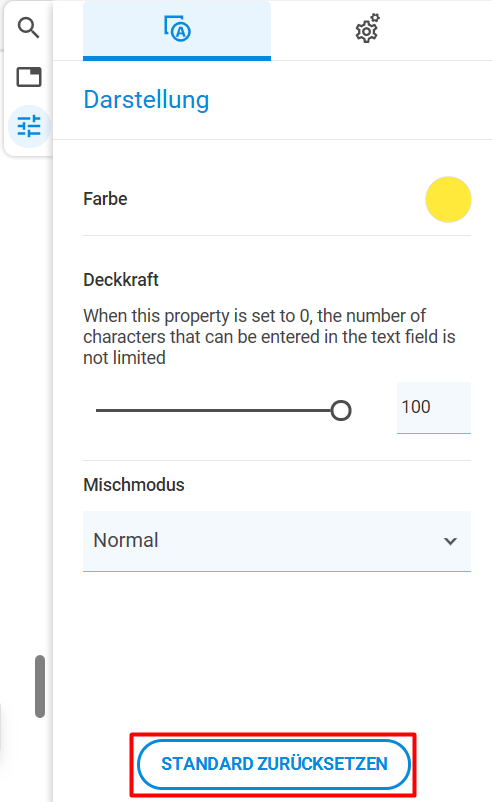This screenshot has height=802, width=492.
Task: Click the Farbe label
Action: 105,199
